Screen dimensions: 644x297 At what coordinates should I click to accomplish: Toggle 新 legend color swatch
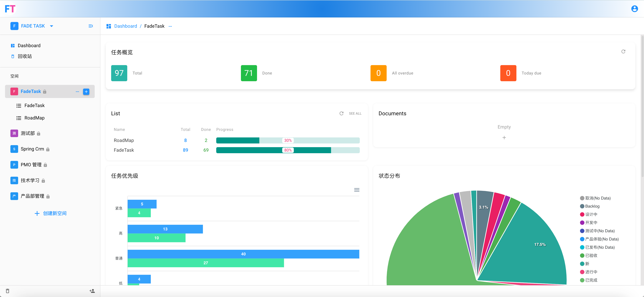[582, 264]
